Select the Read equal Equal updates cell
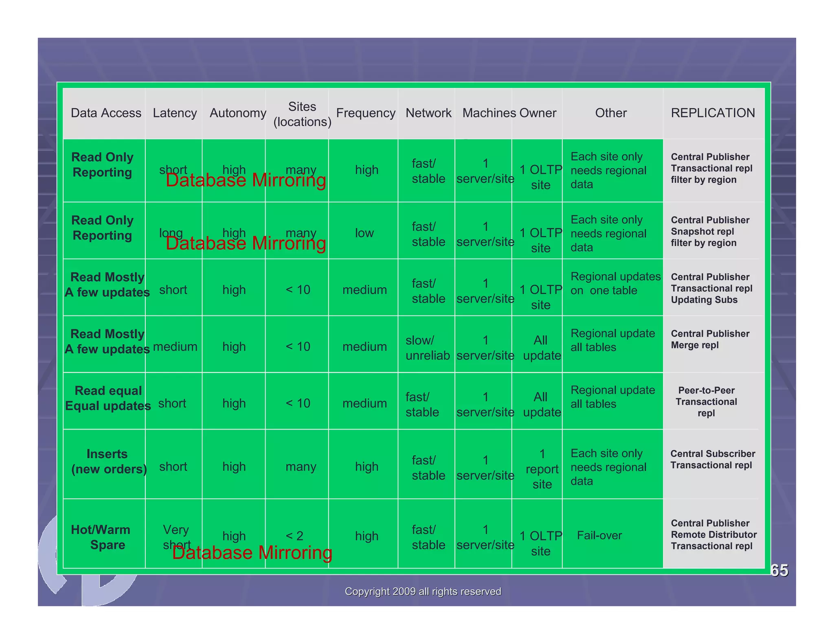 108,398
